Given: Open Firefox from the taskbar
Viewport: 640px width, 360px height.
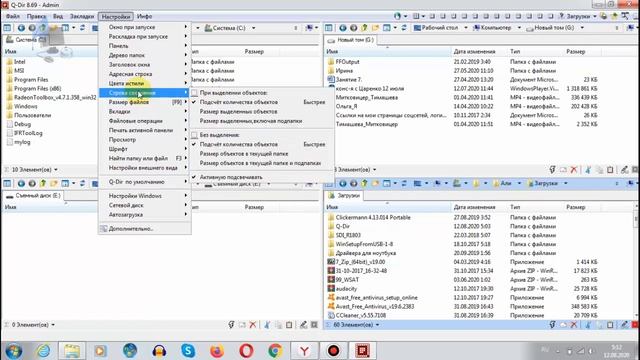Looking at the screenshot, I should pos(217,351).
